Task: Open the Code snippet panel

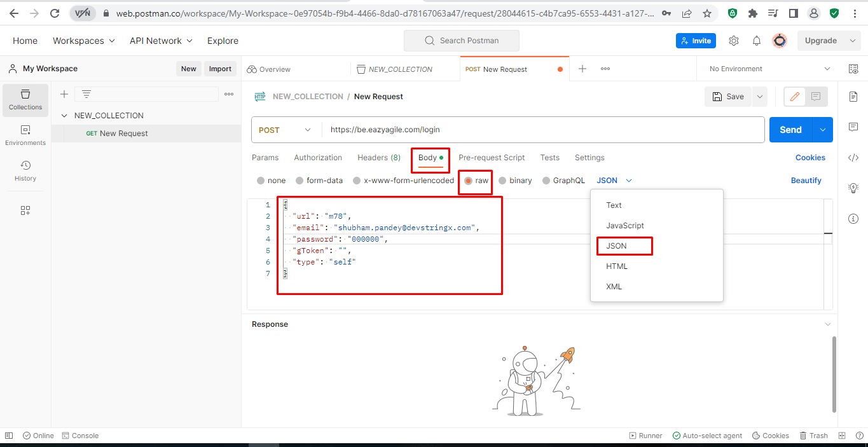Action: 853,158
